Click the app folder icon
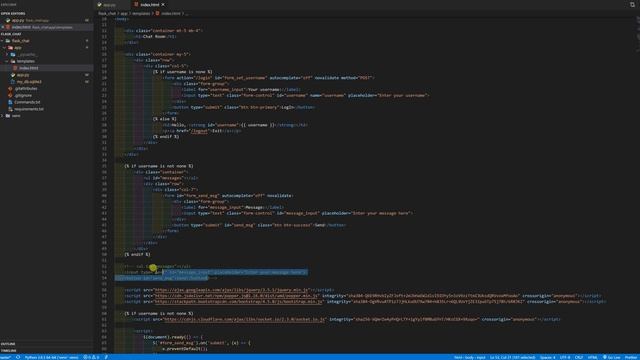 pyautogui.click(x=11, y=48)
